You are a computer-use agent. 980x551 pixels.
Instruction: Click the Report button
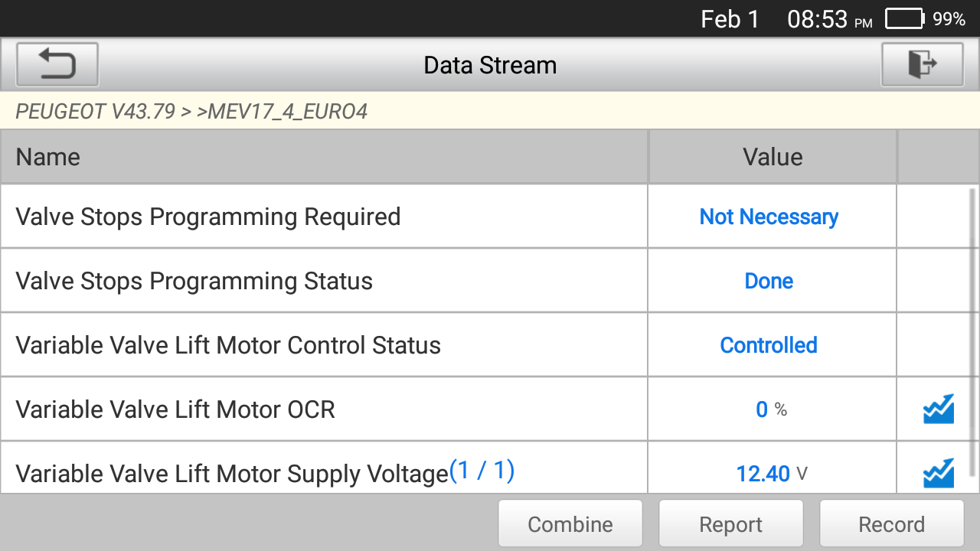point(731,524)
